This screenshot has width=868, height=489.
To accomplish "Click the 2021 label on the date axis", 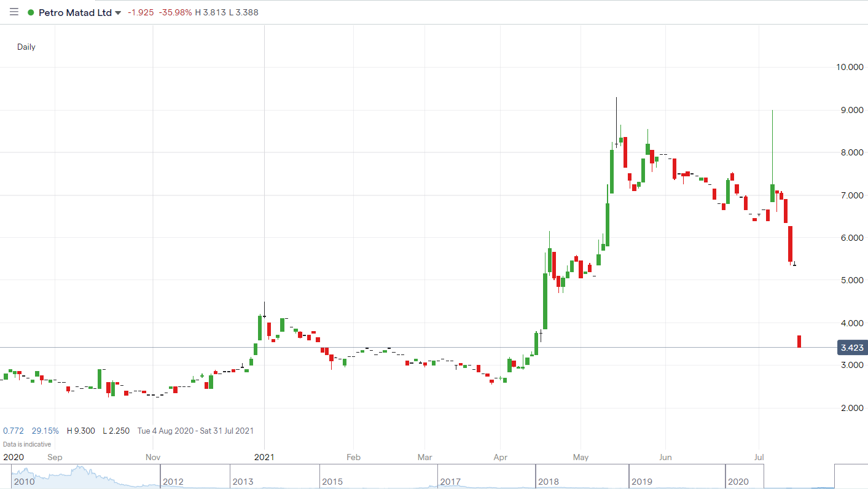I will tap(264, 457).
